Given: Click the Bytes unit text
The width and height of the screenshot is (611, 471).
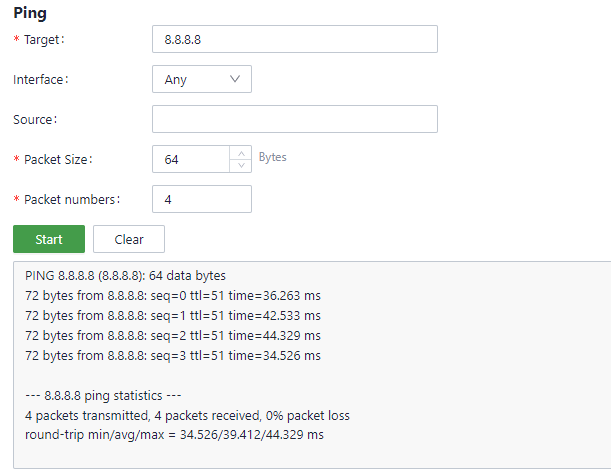Looking at the screenshot, I should point(272,158).
